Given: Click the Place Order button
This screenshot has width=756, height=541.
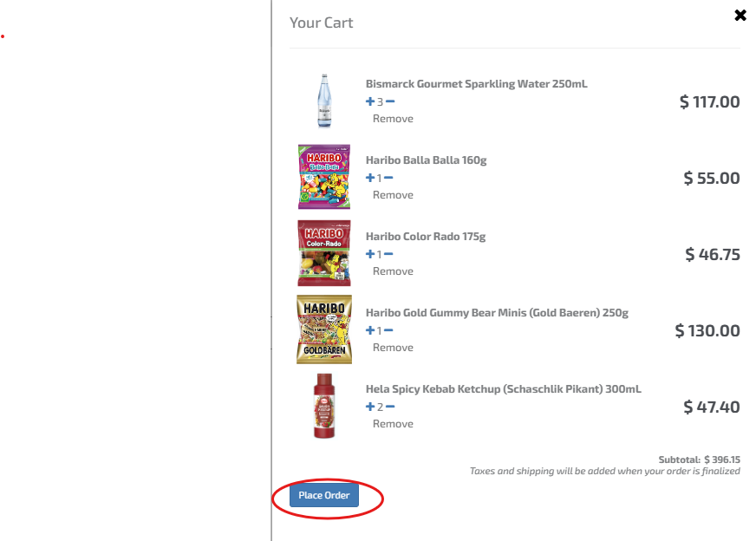Looking at the screenshot, I should 324,495.
